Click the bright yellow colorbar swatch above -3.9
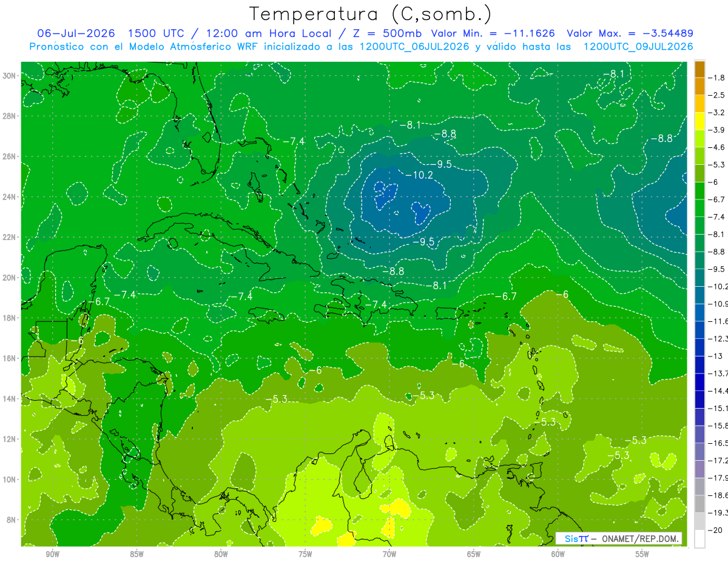728x562 pixels. tap(699, 121)
